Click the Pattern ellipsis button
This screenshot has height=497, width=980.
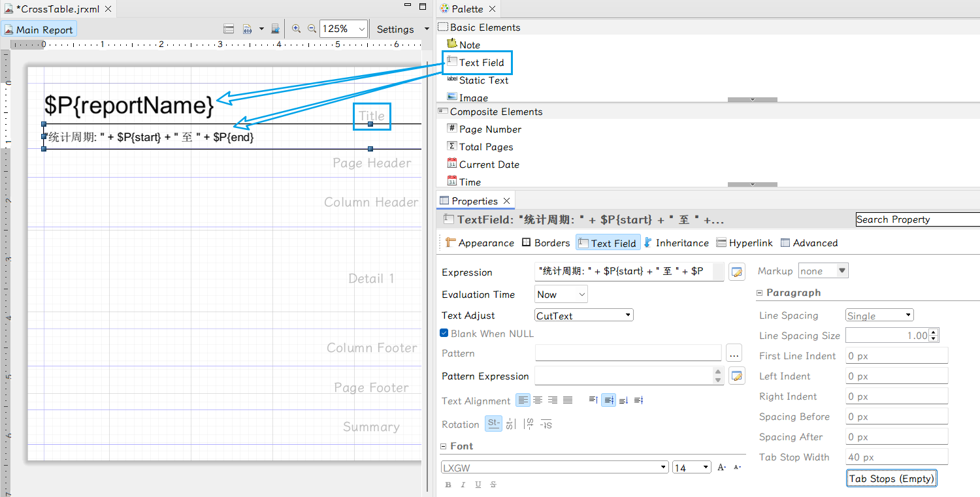click(x=734, y=353)
